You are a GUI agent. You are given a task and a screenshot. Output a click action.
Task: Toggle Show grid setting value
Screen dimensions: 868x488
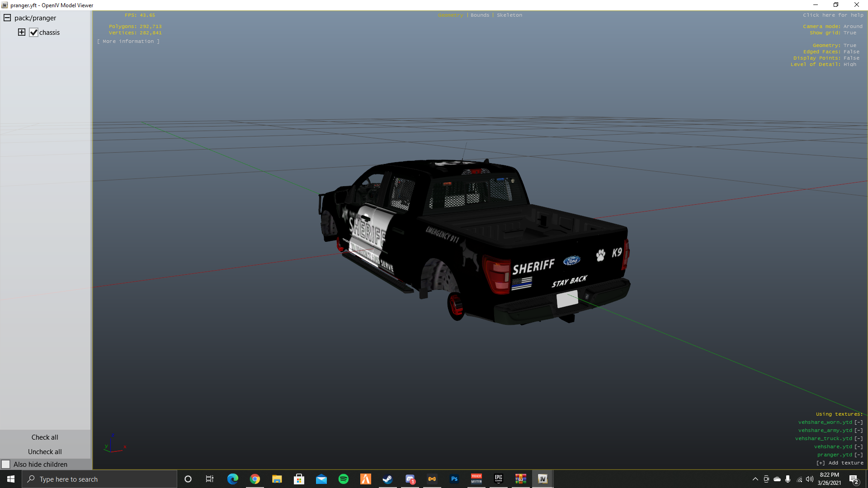tap(849, 33)
